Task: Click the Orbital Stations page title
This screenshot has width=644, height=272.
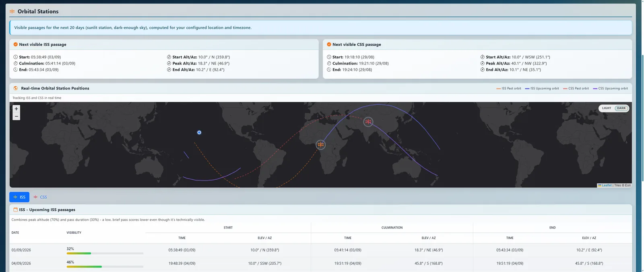Action: click(x=38, y=11)
